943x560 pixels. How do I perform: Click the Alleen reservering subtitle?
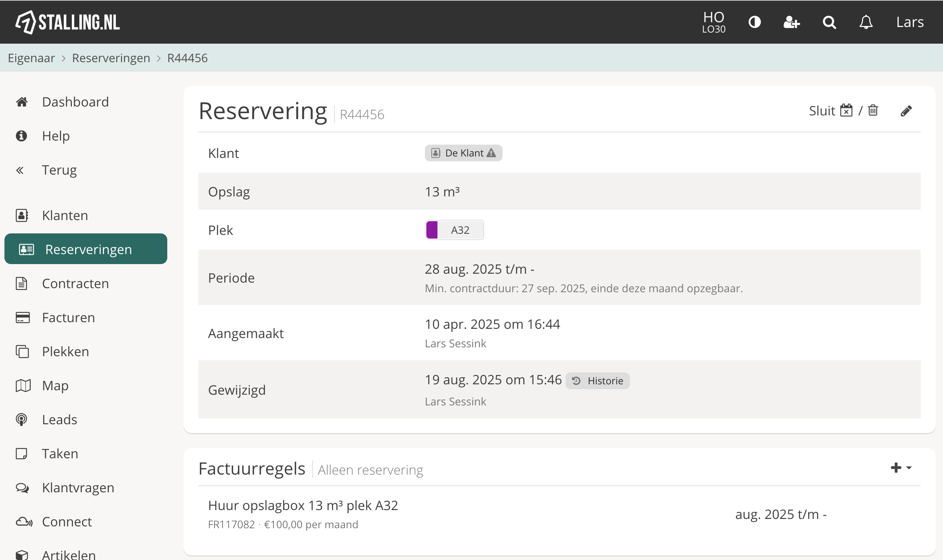click(x=370, y=470)
